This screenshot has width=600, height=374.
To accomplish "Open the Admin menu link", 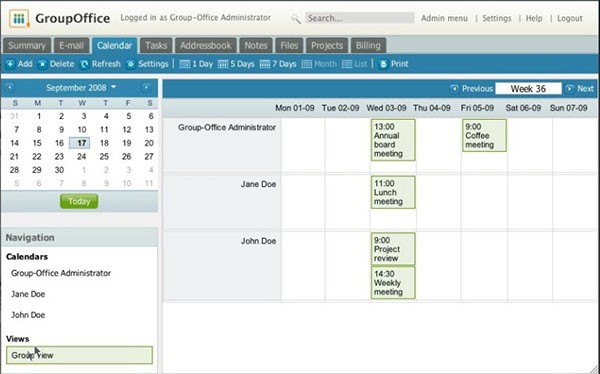I will pos(444,18).
